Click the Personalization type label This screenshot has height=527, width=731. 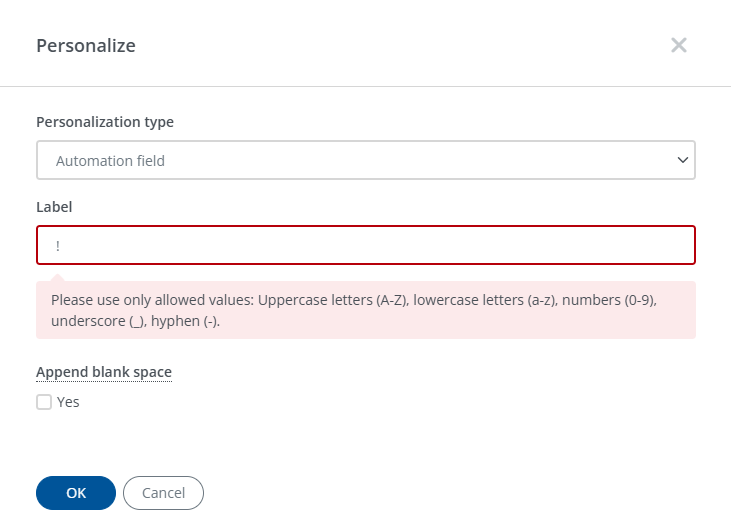coord(105,122)
